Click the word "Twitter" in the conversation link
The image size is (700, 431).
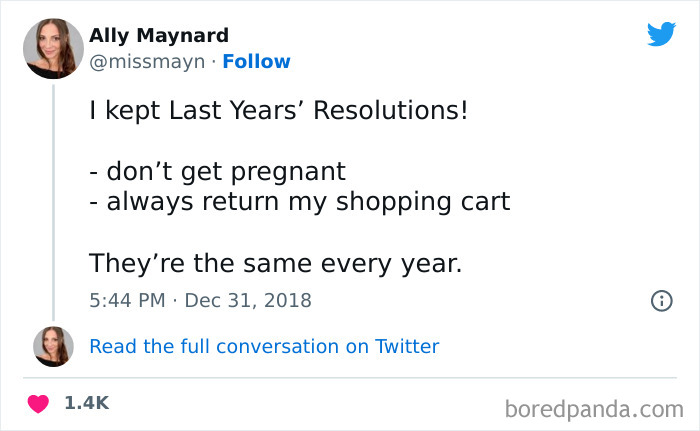tap(407, 346)
